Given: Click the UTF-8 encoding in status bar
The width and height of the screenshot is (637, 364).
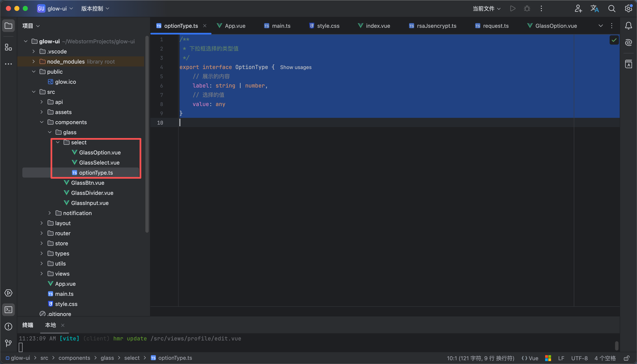Looking at the screenshot, I should (579, 358).
